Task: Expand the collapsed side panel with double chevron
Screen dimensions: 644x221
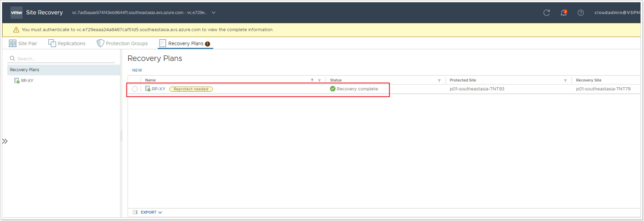Action: (x=5, y=141)
